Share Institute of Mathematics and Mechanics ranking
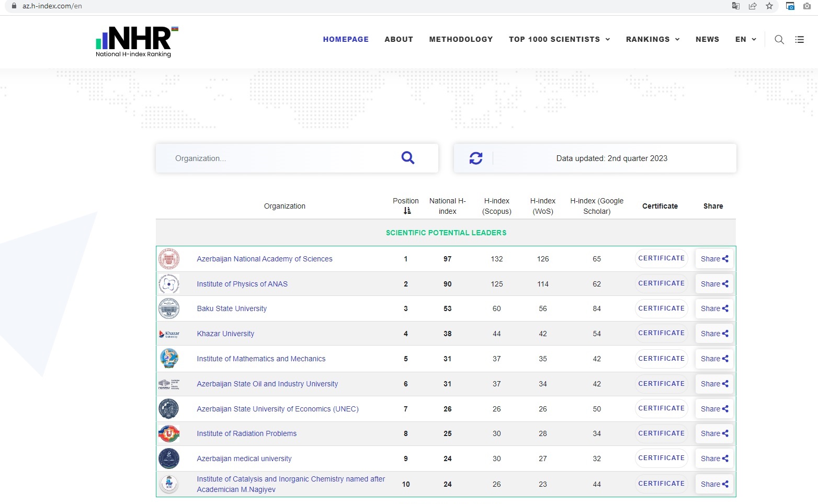The width and height of the screenshot is (818, 504). click(x=714, y=359)
